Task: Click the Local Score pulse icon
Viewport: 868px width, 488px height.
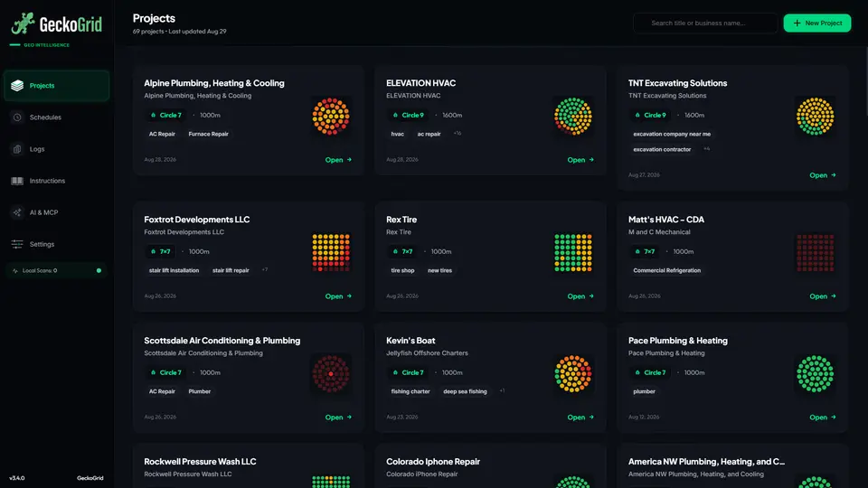Action: click(x=15, y=270)
